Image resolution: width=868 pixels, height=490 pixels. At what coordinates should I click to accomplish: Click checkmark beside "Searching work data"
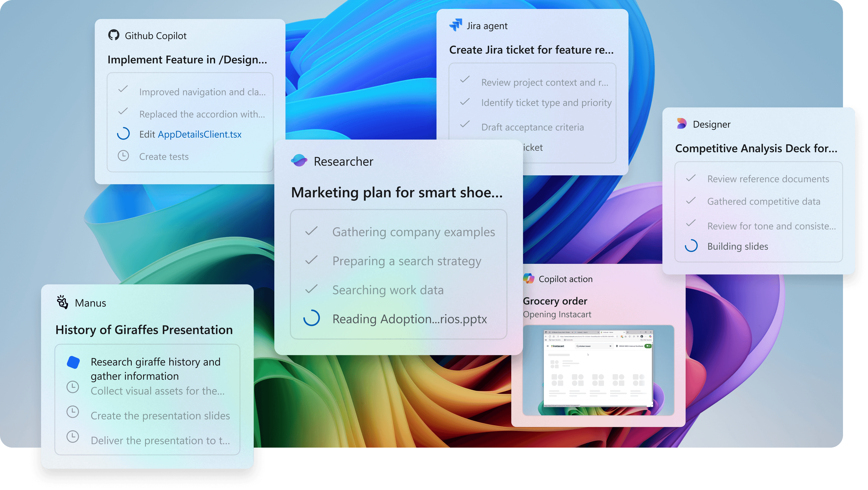click(x=311, y=289)
